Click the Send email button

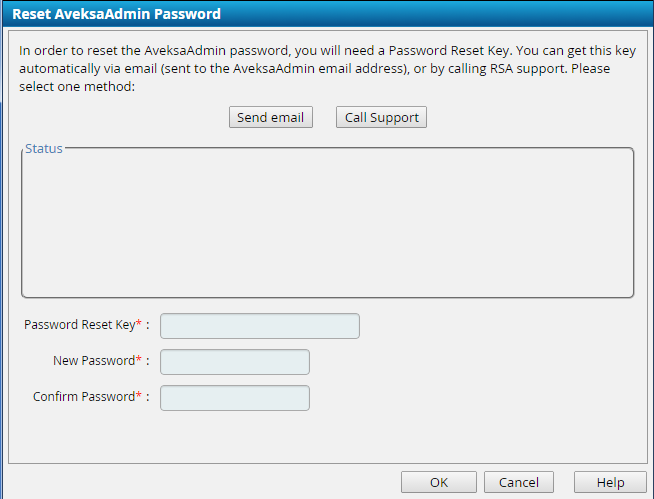click(x=270, y=117)
